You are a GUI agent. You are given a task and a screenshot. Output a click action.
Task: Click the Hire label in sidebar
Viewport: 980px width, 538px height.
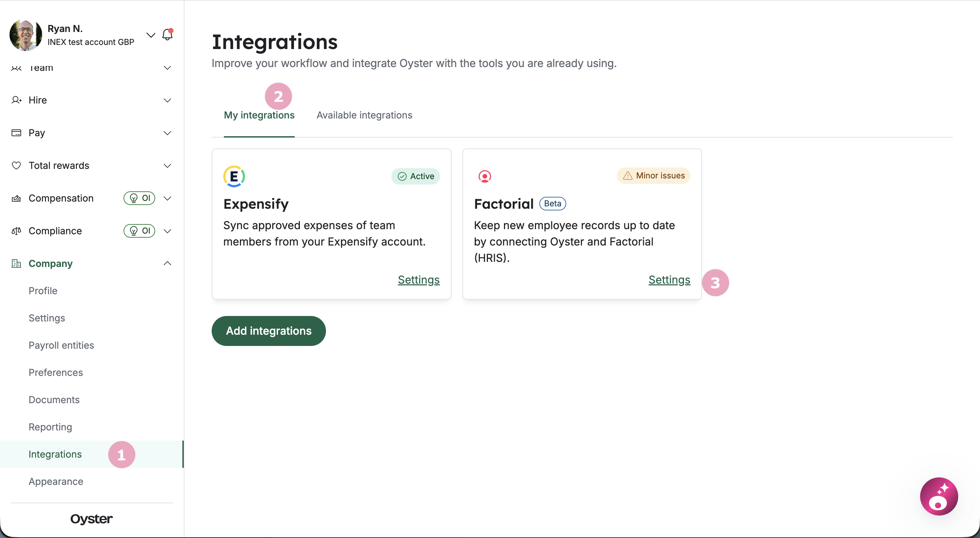(x=38, y=100)
